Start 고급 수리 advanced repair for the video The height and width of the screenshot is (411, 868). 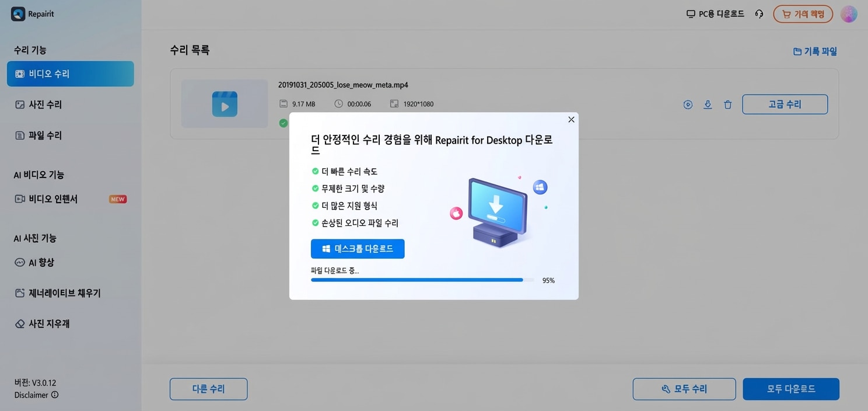[x=785, y=104]
